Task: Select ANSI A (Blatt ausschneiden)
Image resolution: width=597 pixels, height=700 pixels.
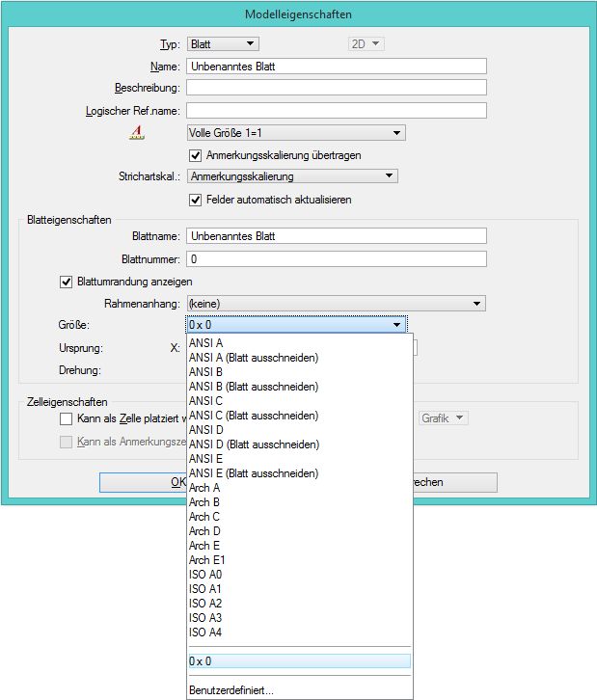Action: click(299, 358)
